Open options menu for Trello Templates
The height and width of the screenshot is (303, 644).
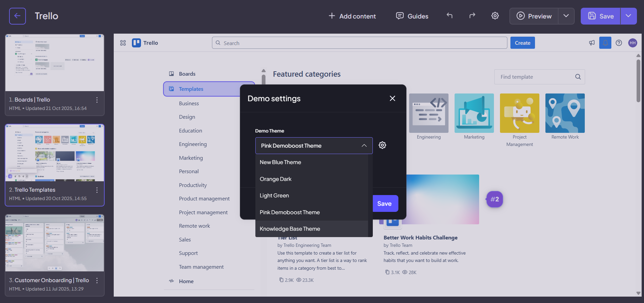tap(97, 190)
